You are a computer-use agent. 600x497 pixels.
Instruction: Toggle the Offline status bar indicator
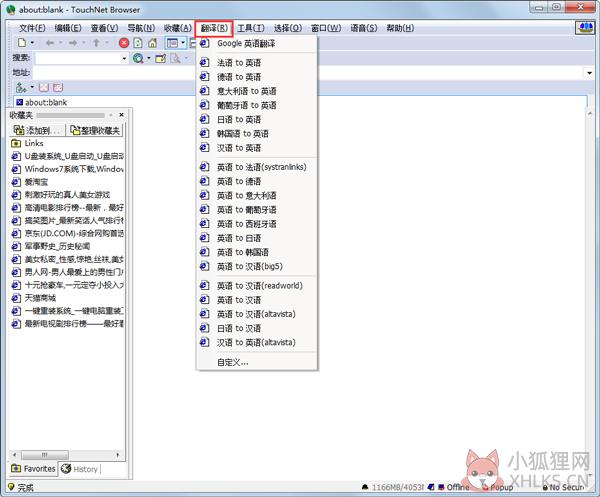453,487
